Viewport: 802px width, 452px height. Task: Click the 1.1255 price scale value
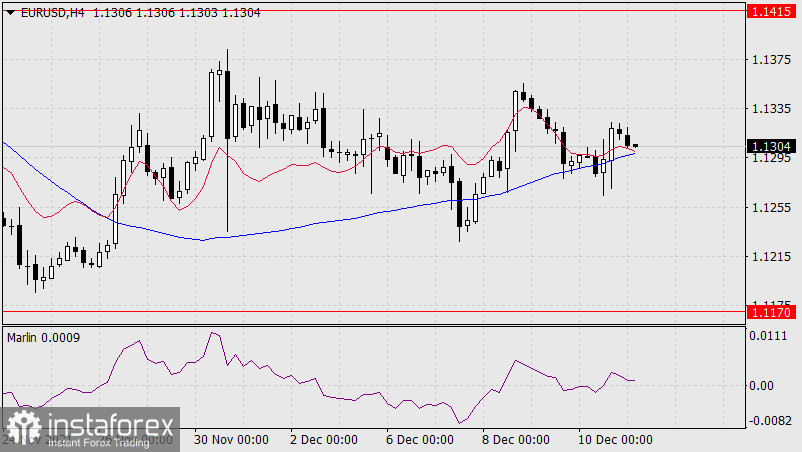770,208
